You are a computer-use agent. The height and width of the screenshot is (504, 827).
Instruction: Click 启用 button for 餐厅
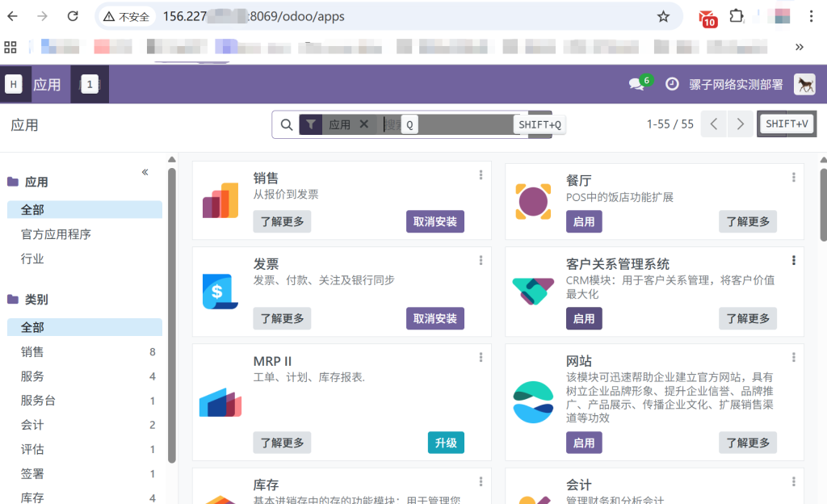click(584, 221)
